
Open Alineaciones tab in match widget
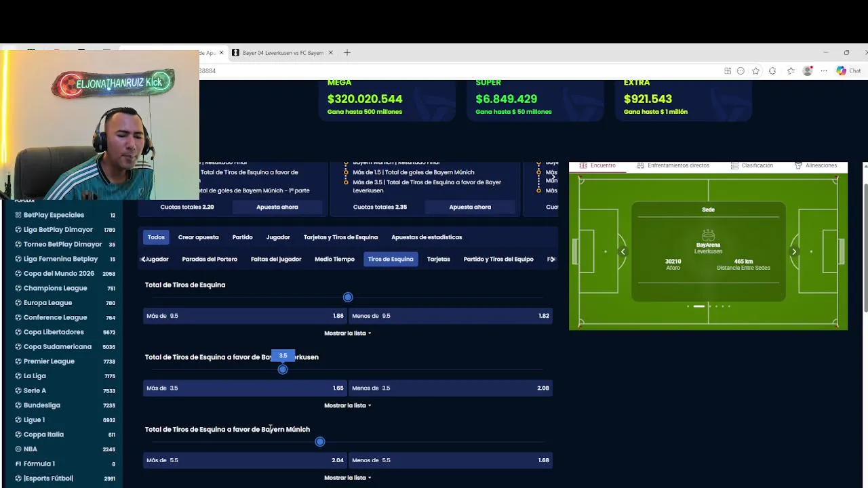[816, 165]
